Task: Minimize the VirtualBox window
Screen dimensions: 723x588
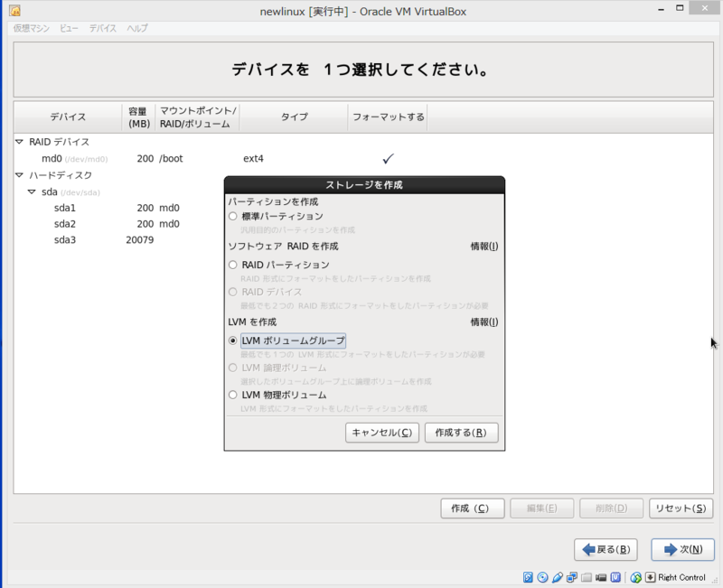Action: pyautogui.click(x=661, y=9)
